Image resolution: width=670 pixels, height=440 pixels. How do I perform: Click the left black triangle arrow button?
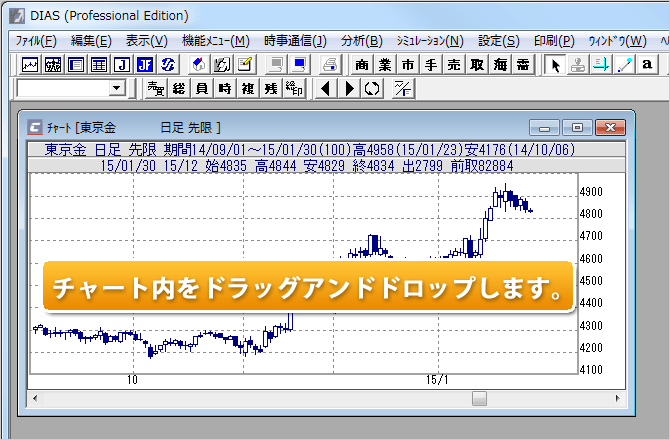tap(326, 89)
